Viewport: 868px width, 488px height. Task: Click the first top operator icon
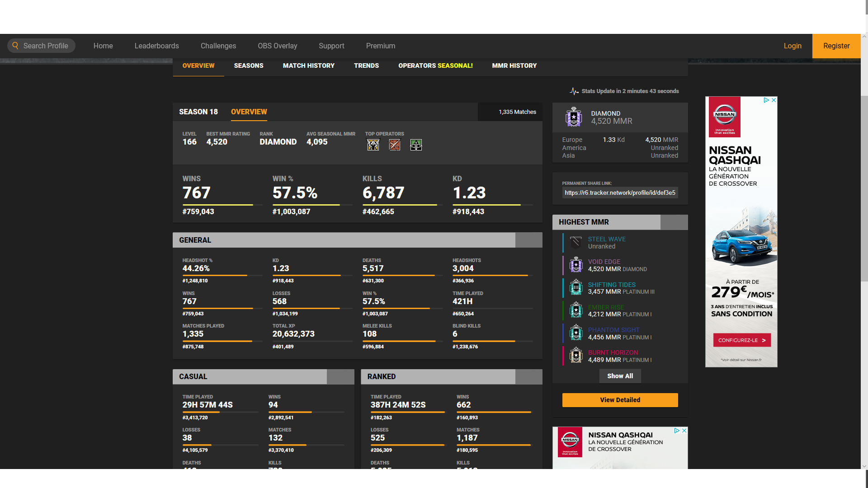coord(373,145)
